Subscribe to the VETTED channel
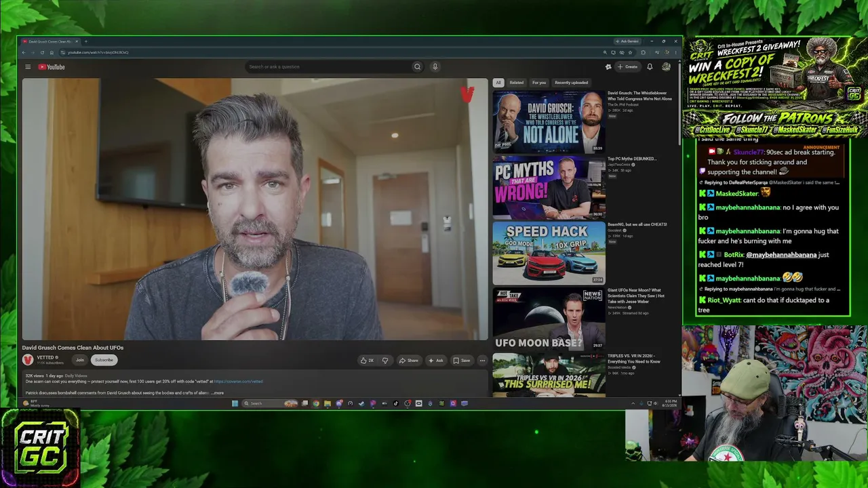Screen dimensions: 868x488 coord(104,360)
